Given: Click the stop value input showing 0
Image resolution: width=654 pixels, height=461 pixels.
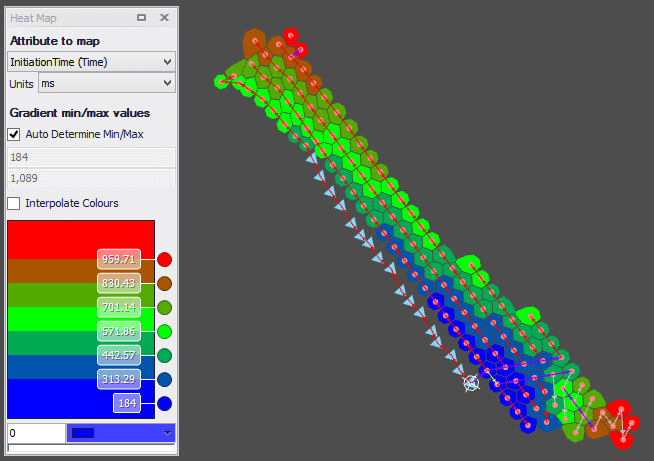Looking at the screenshot, I should click(x=36, y=433).
